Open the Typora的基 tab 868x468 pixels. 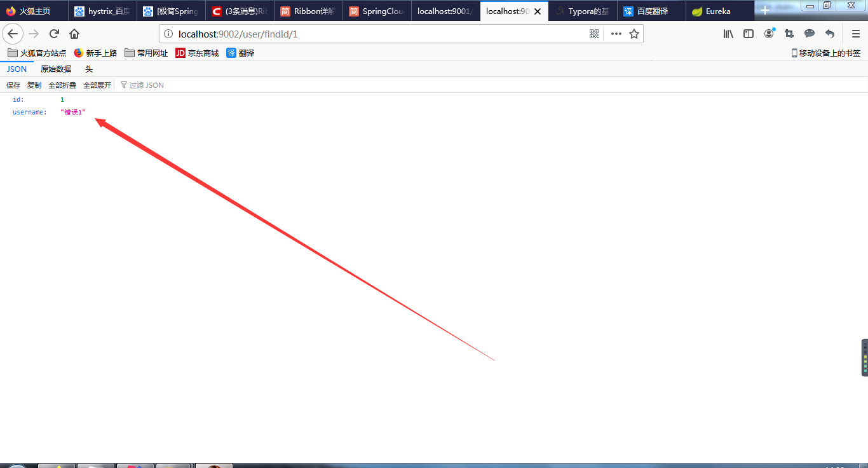[583, 11]
